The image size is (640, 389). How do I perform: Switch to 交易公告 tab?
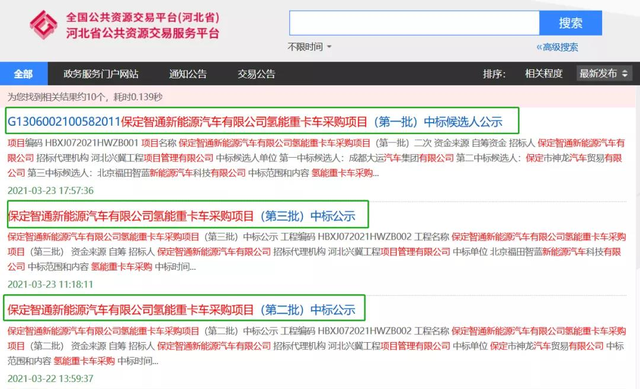pos(256,74)
